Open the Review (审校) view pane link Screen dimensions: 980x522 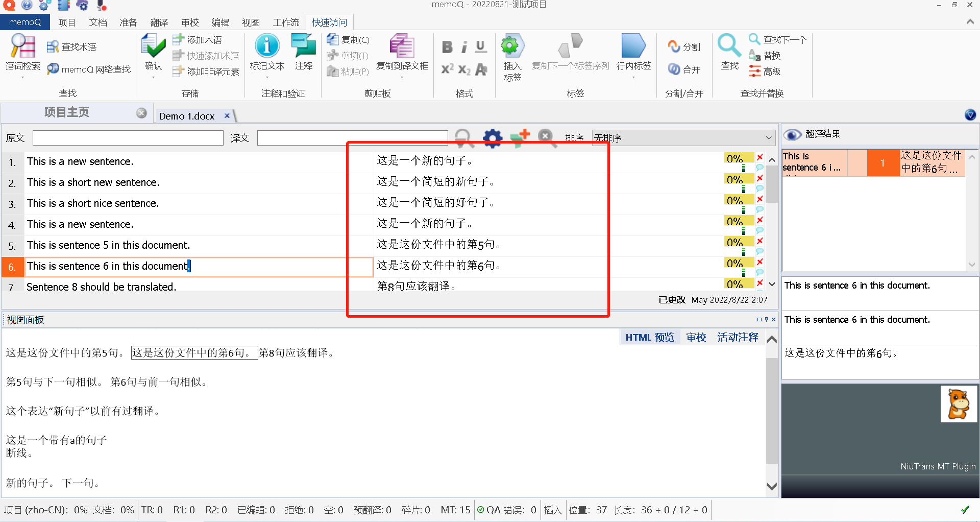tap(696, 338)
